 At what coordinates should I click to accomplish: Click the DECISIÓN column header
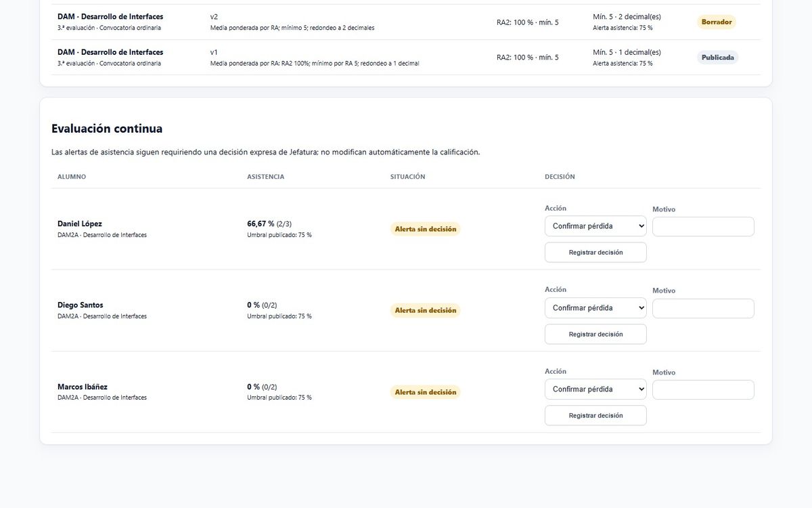click(560, 177)
